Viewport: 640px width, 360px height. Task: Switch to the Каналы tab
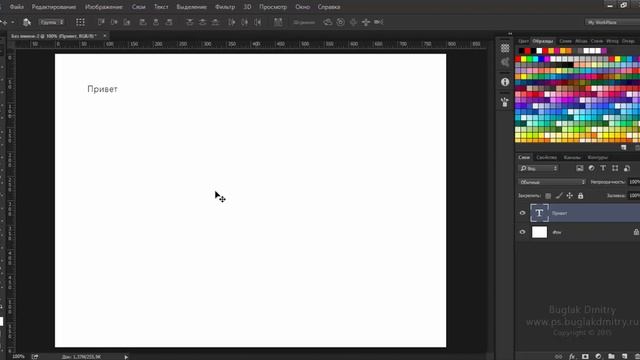pos(572,158)
